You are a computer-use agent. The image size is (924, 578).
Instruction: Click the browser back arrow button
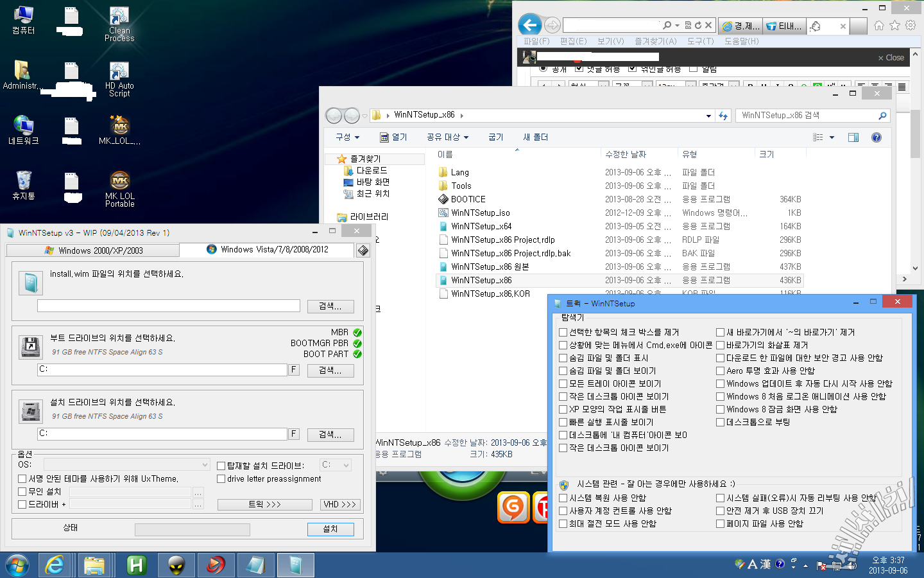529,25
